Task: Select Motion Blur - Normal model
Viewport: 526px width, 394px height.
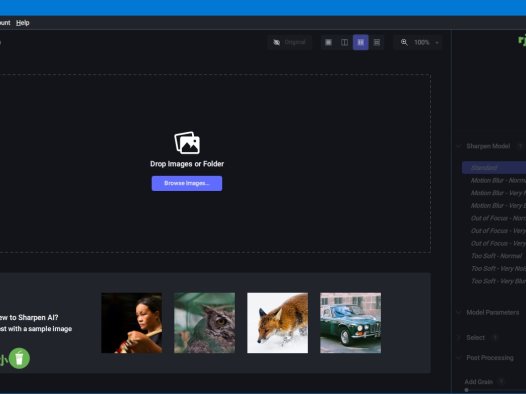Action: [x=498, y=180]
